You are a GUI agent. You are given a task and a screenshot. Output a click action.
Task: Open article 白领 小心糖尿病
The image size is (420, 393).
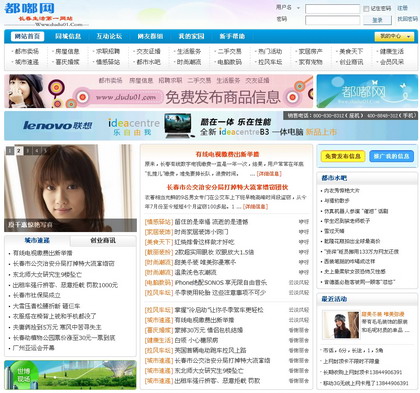(x=196, y=340)
